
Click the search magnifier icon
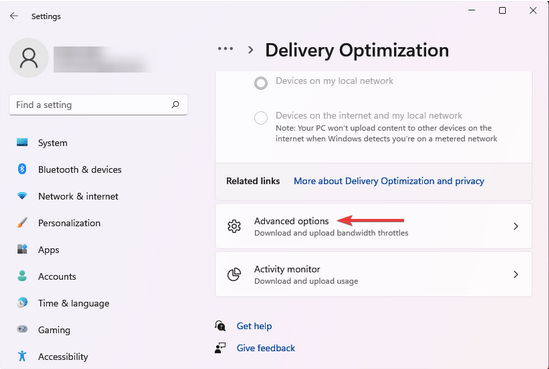coord(175,104)
